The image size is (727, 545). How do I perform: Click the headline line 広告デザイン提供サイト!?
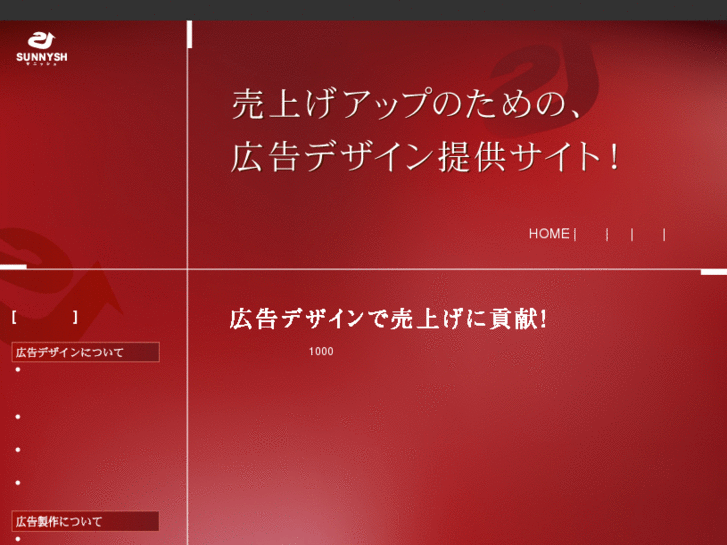[425, 156]
